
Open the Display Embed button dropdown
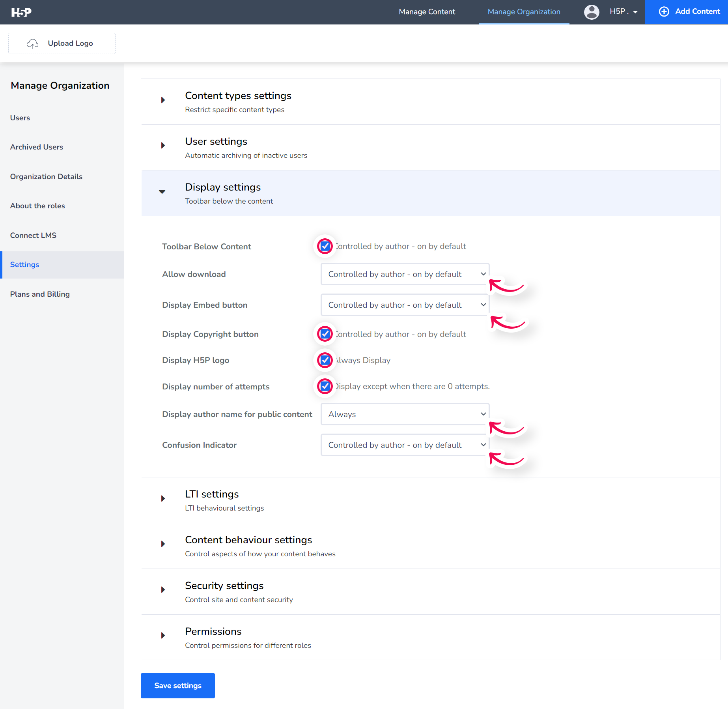point(404,305)
